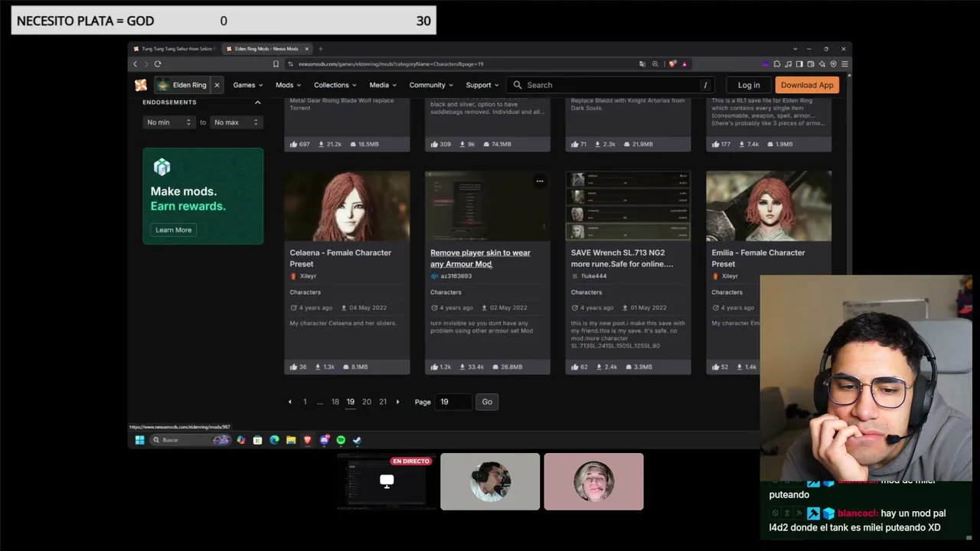
Task: Click the SAVE Wrench mod thumbnail
Action: coord(628,206)
